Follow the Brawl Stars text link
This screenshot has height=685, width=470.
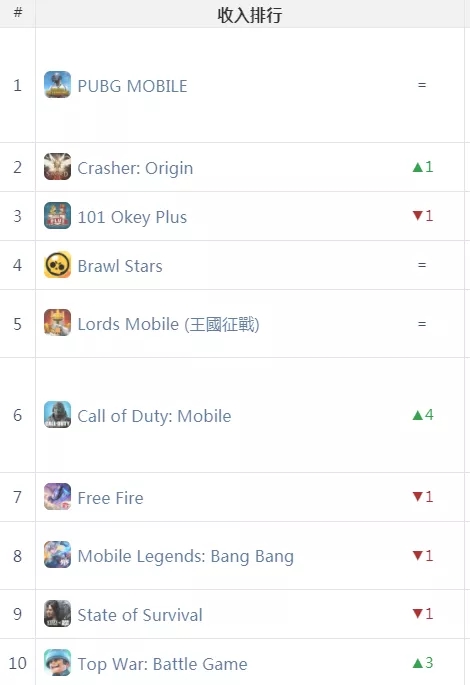[x=120, y=266]
